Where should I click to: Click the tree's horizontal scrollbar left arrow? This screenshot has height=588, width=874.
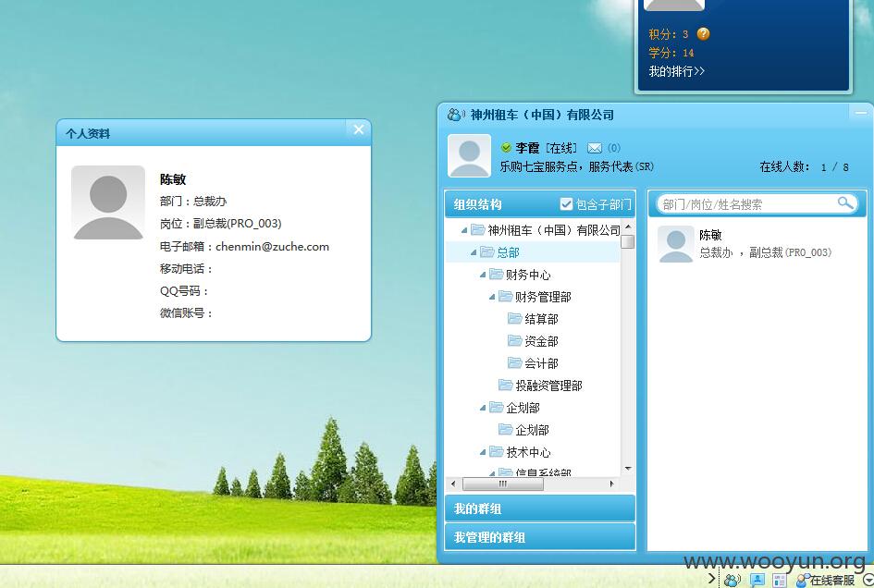pyautogui.click(x=452, y=484)
